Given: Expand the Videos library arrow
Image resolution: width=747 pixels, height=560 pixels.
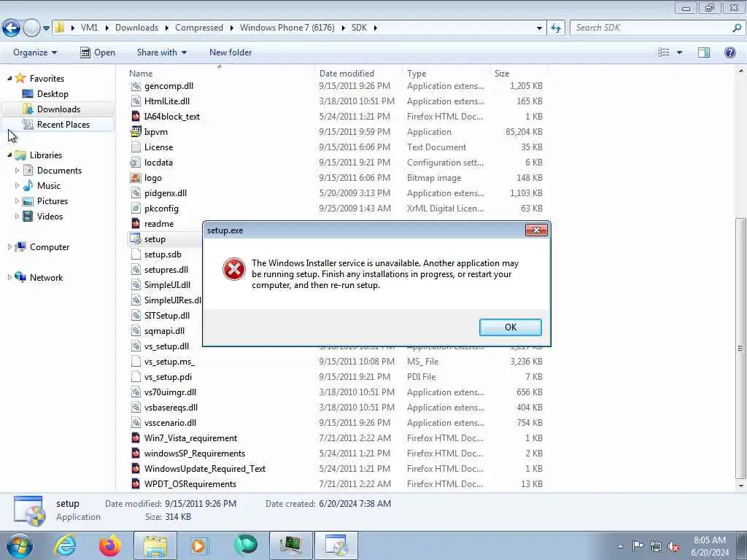Looking at the screenshot, I should tap(18, 216).
